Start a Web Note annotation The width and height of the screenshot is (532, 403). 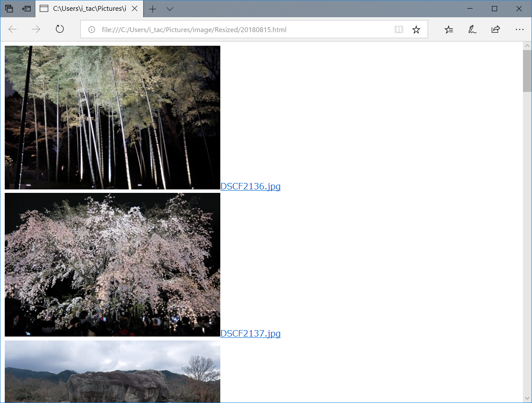pyautogui.click(x=472, y=29)
